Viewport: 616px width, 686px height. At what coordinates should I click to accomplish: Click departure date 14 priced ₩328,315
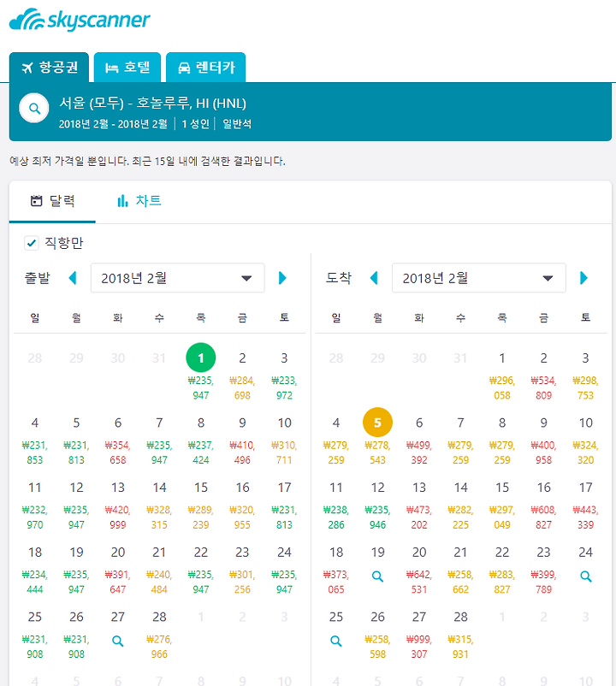(x=159, y=506)
